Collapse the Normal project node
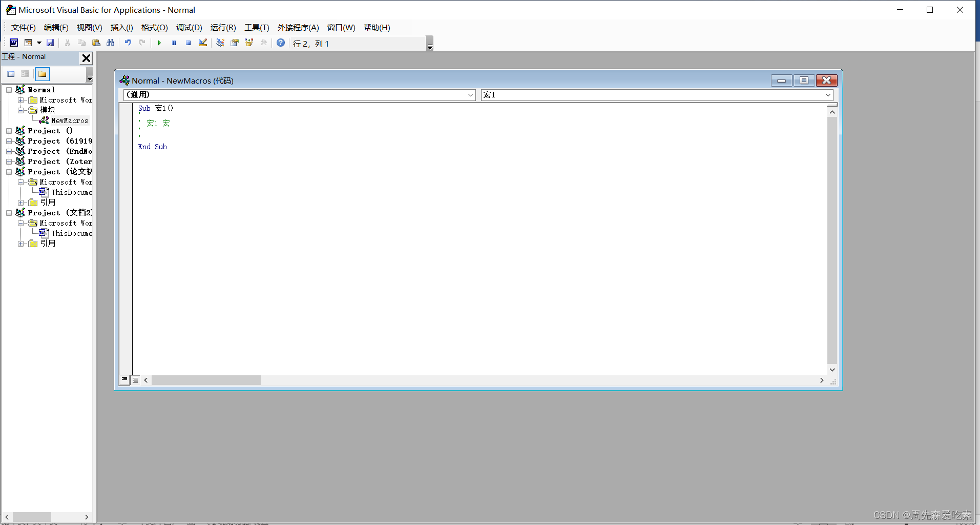 [x=9, y=90]
